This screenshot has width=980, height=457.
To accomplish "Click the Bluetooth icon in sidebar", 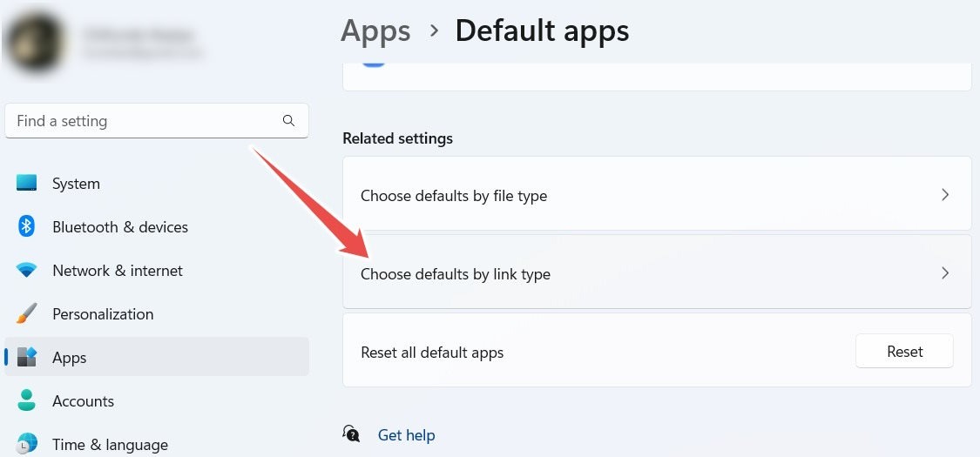I will pos(26,226).
